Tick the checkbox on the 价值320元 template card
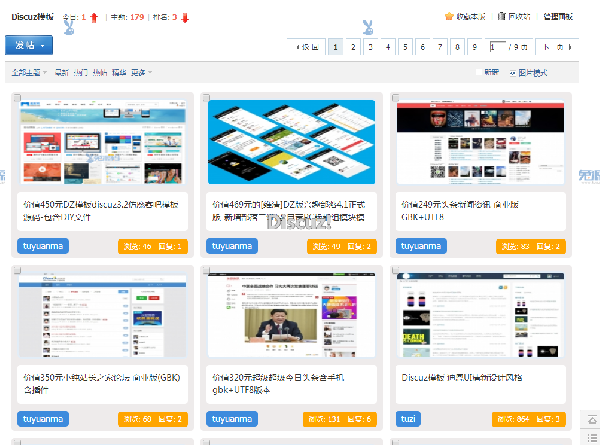 (x=206, y=271)
